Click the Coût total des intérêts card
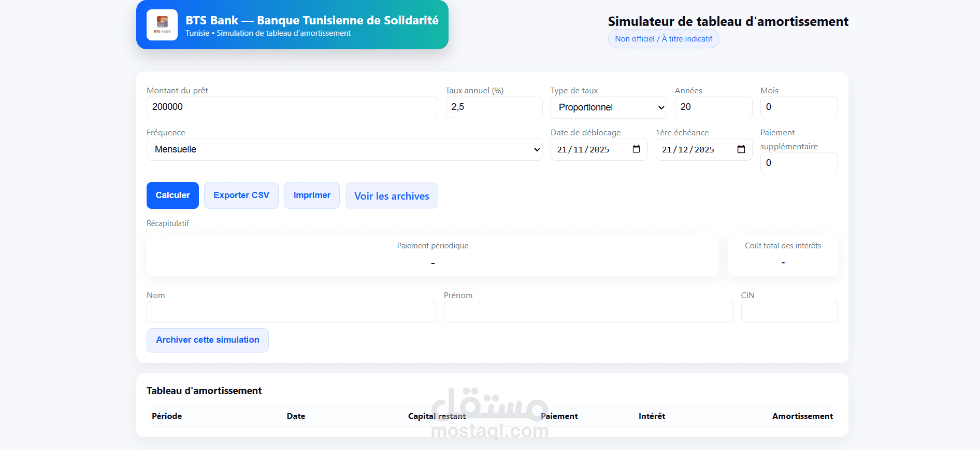 click(783, 255)
